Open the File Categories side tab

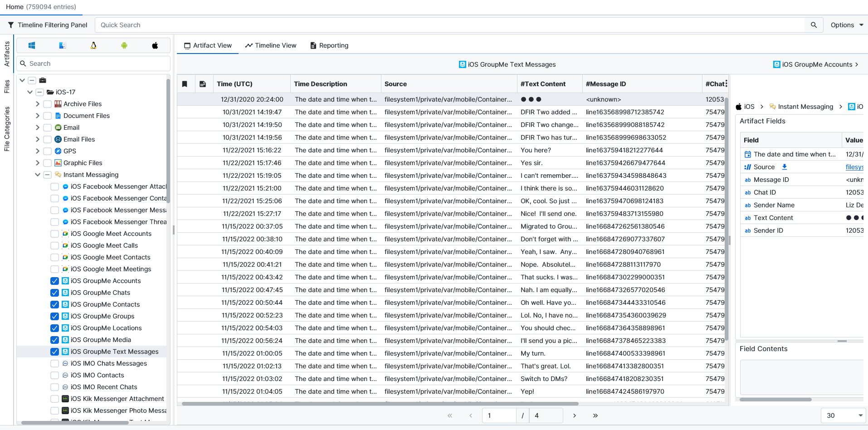tap(7, 129)
